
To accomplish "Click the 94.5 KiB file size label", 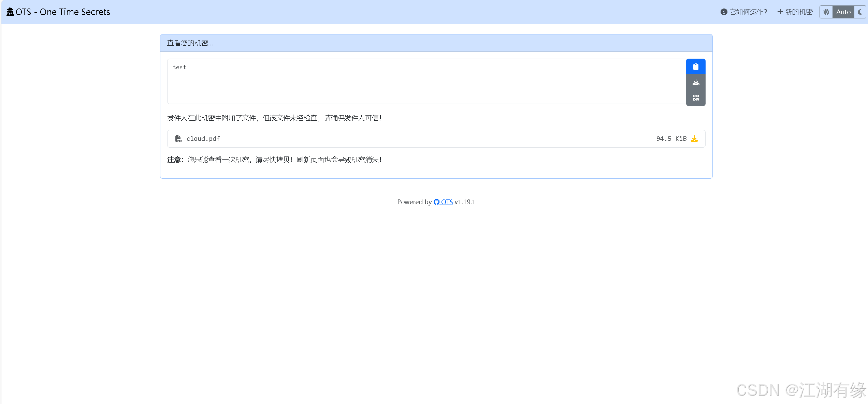I will tap(671, 139).
